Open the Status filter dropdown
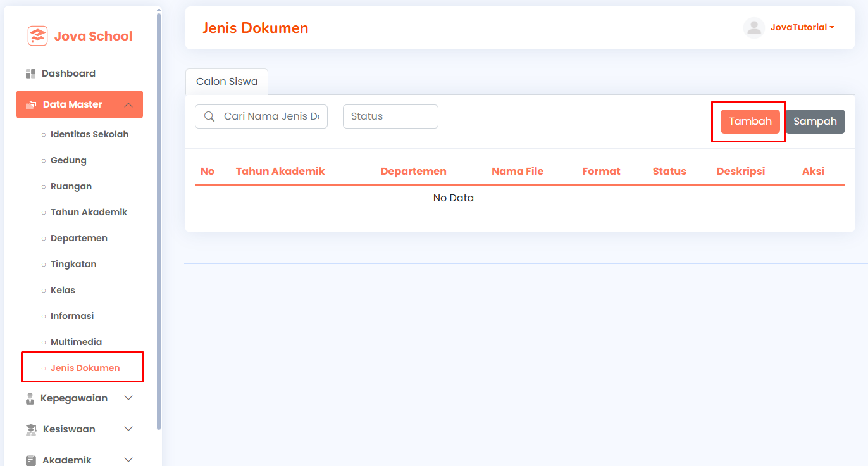 390,116
